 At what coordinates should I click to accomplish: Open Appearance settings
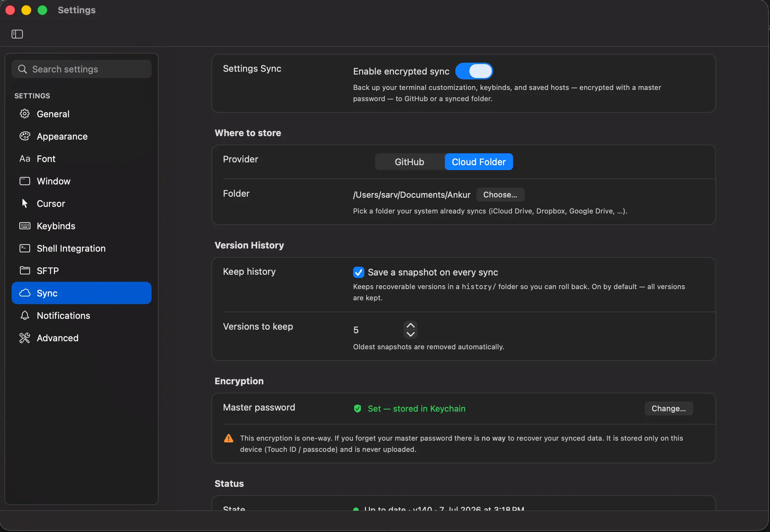click(82, 136)
